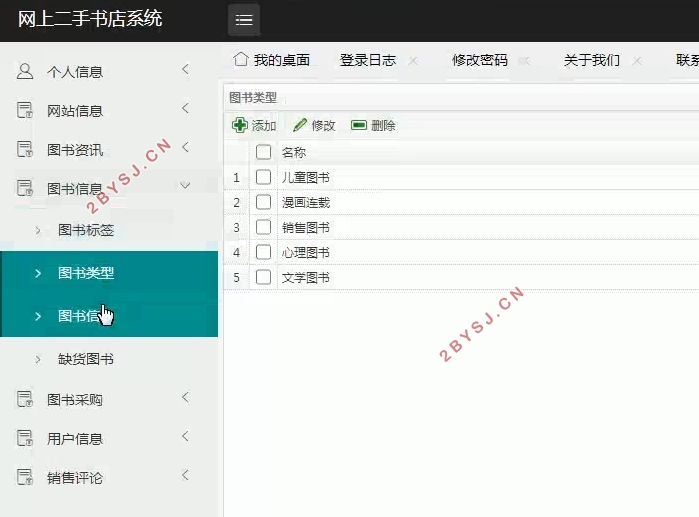This screenshot has width=699, height=517.
Task: Check the box for 文学图书
Action: tap(263, 277)
